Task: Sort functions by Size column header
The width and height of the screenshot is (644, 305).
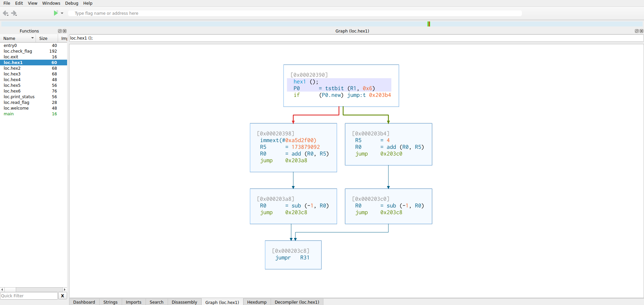Action: 44,39
